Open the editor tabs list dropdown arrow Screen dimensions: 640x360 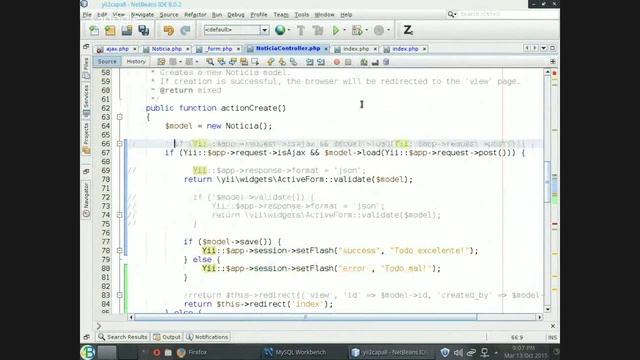[x=544, y=48]
